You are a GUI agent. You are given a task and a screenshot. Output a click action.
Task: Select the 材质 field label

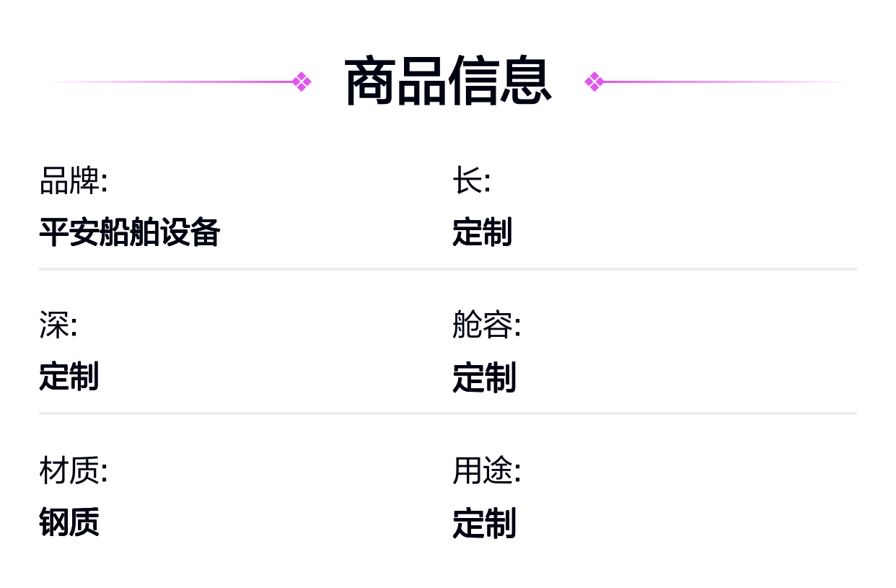coord(73,471)
